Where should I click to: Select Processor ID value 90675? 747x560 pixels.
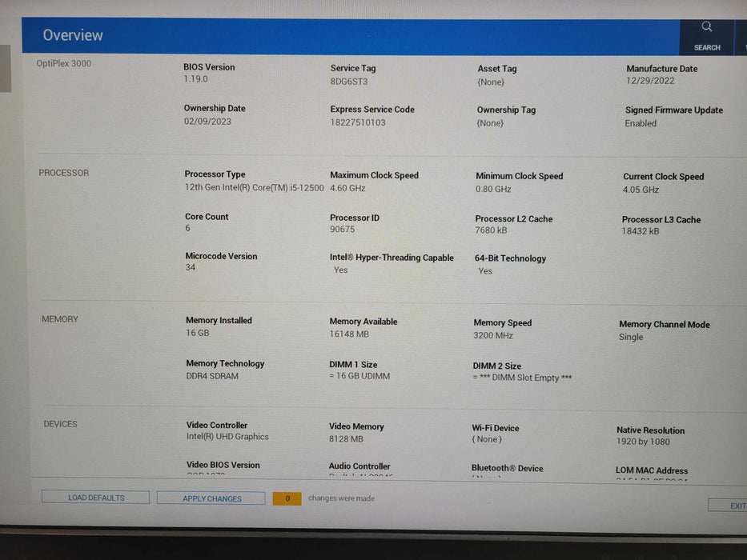coord(343,229)
